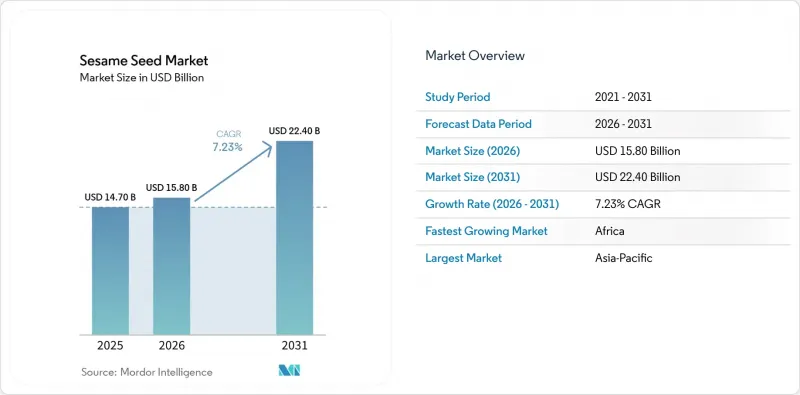Image resolution: width=800 pixels, height=395 pixels.
Task: Click the Sesame Seed Market title
Action: [x=144, y=61]
